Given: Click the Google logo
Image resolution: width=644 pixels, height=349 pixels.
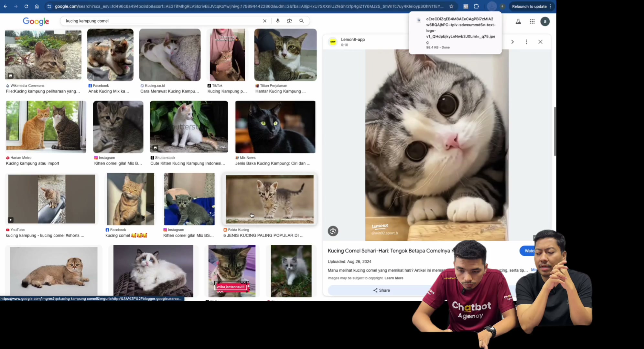Looking at the screenshot, I should click(x=36, y=21).
